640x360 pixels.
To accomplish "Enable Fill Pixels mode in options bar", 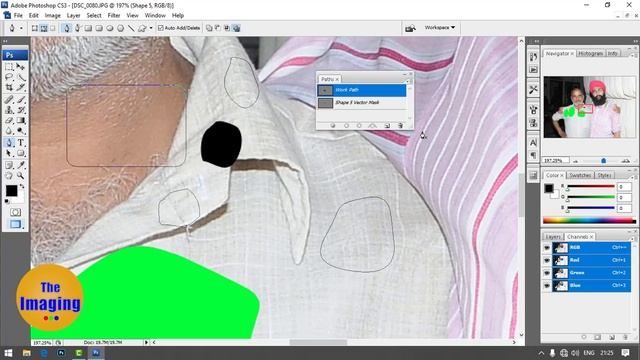I will click(53, 28).
